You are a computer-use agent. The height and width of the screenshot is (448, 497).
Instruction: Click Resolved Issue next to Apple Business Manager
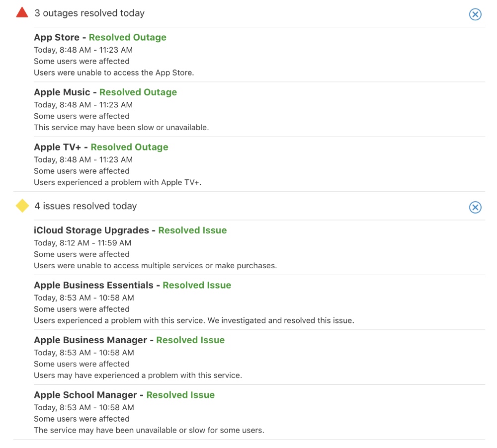point(190,340)
